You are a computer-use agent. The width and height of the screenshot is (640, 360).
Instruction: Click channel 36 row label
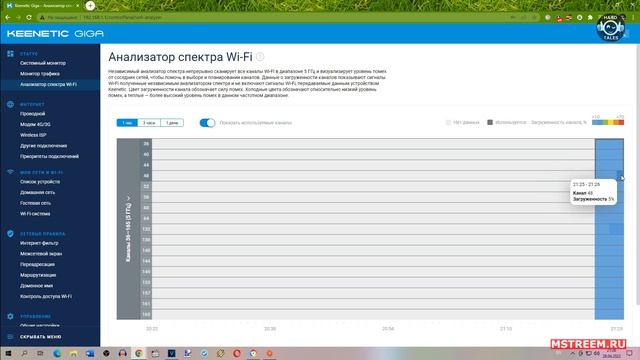pyautogui.click(x=146, y=144)
